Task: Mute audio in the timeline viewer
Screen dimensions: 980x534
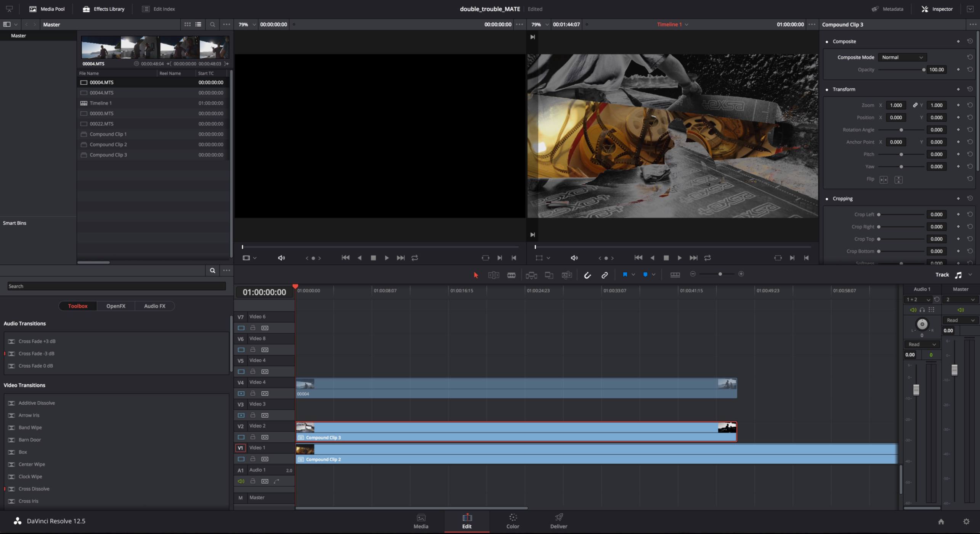Action: coord(574,258)
